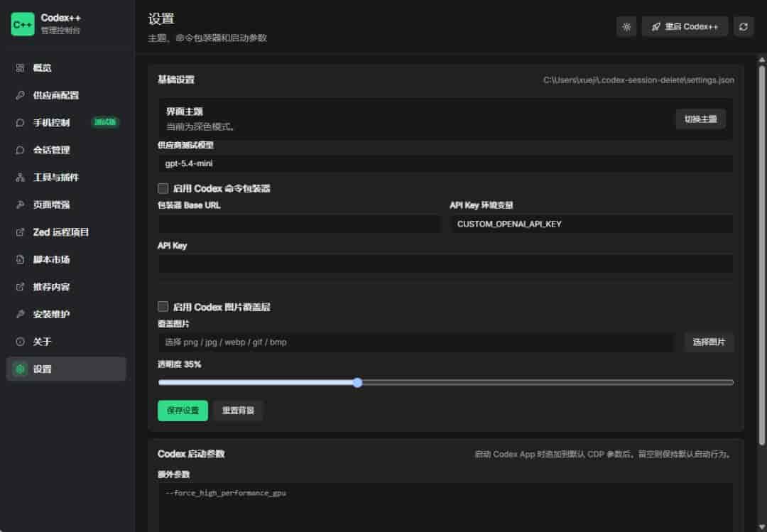Open the 页面增强 page

click(x=66, y=205)
